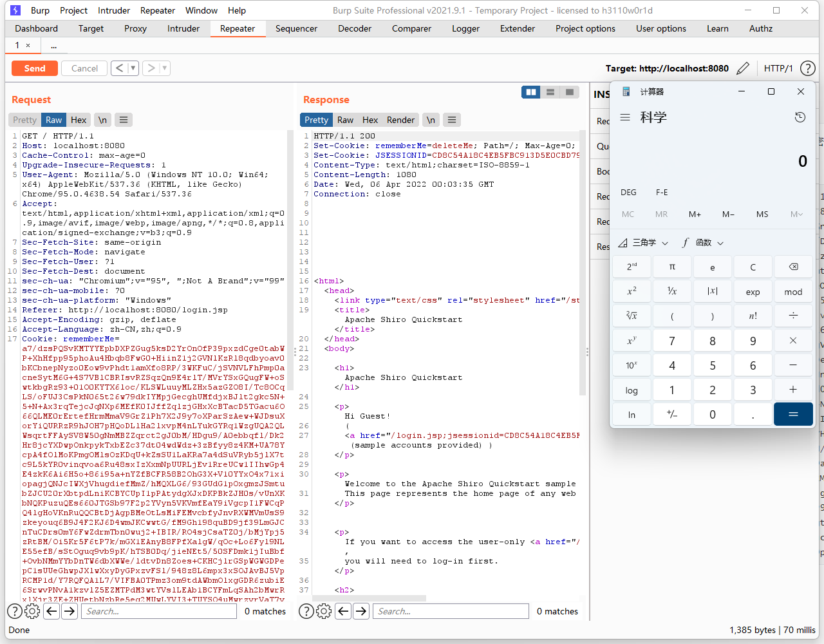This screenshot has width=824, height=644.
Task: Click the Calculator divide key
Action: click(x=793, y=316)
